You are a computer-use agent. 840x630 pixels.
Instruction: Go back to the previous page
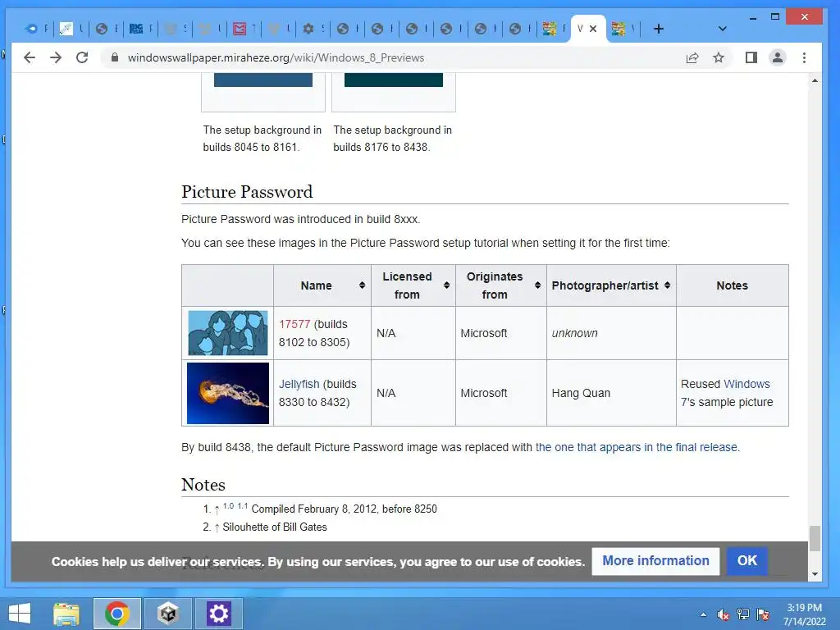click(30, 57)
